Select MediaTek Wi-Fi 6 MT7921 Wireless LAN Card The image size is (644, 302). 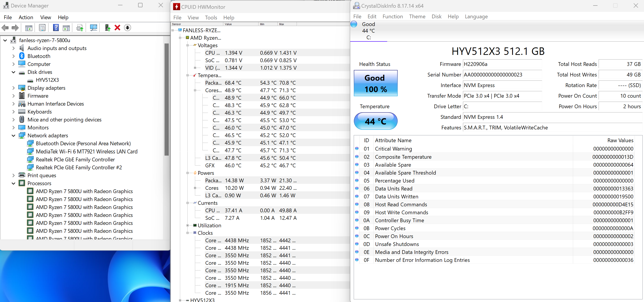coord(87,151)
